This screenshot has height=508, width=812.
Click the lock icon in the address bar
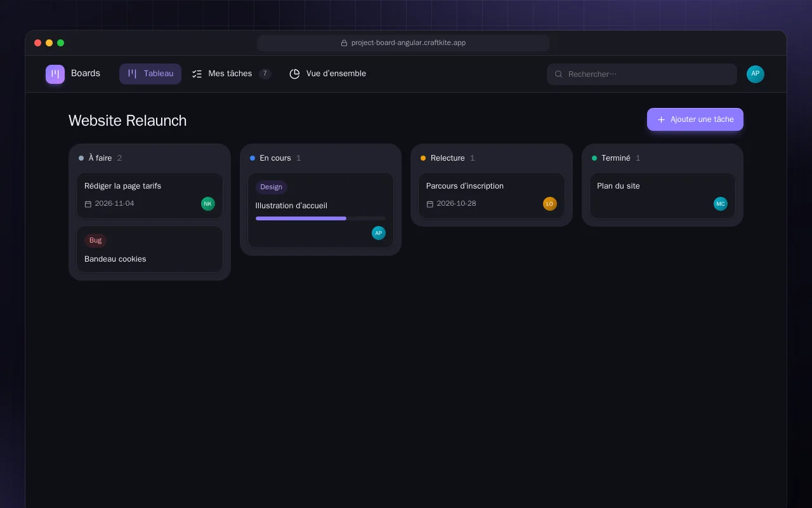[344, 43]
